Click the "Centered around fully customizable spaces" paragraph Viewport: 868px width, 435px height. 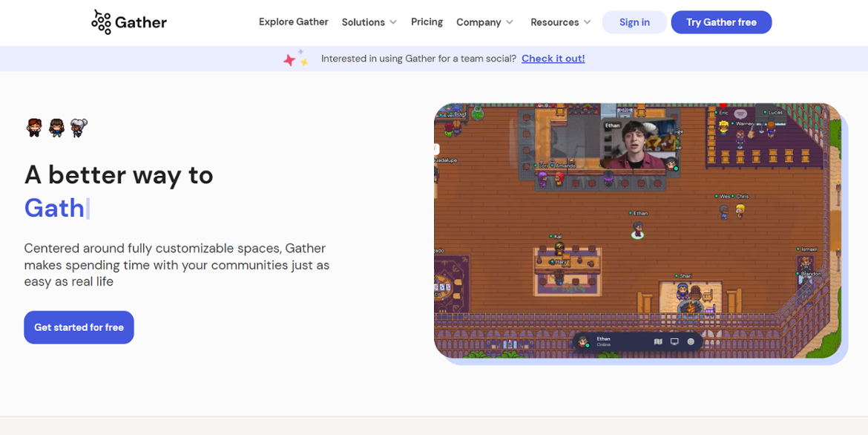coord(177,265)
